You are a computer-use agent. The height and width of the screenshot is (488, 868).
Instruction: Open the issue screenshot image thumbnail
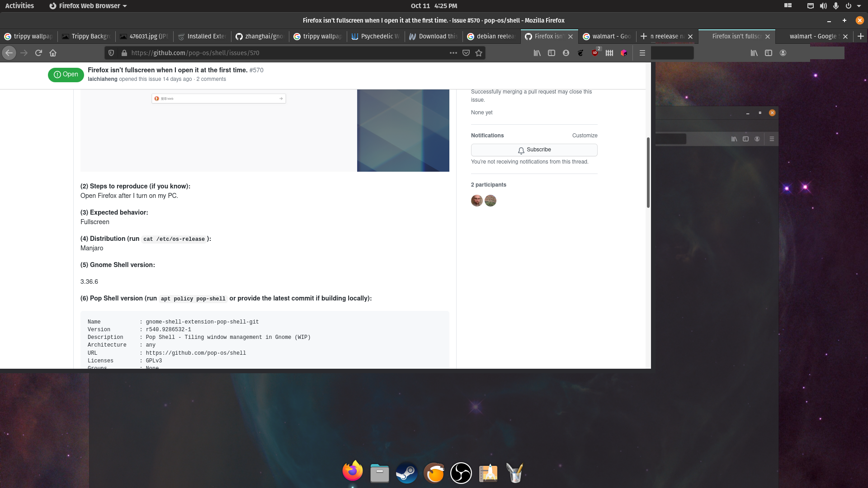[265, 131]
